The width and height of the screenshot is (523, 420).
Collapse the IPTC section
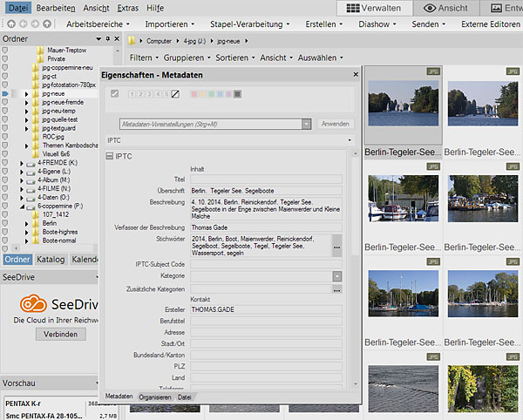point(110,156)
